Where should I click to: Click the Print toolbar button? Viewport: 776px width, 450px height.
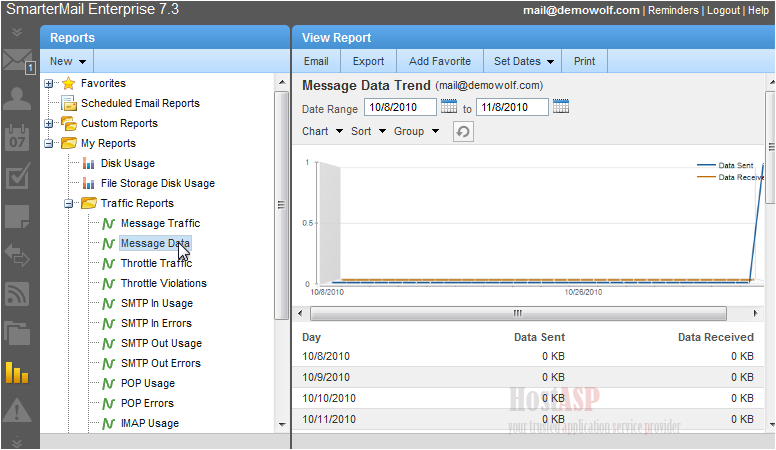(x=584, y=61)
